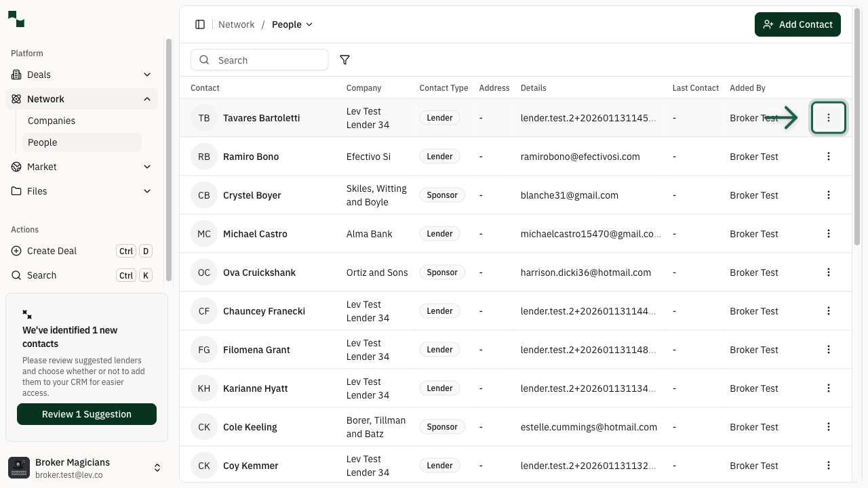868x488 pixels.
Task: Collapse the sidebar using the panel icon
Action: (200, 24)
